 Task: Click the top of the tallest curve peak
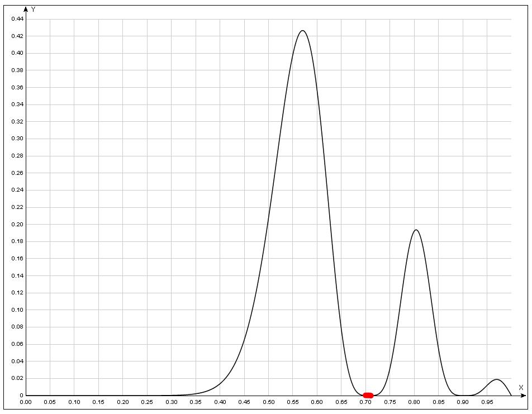click(x=302, y=31)
